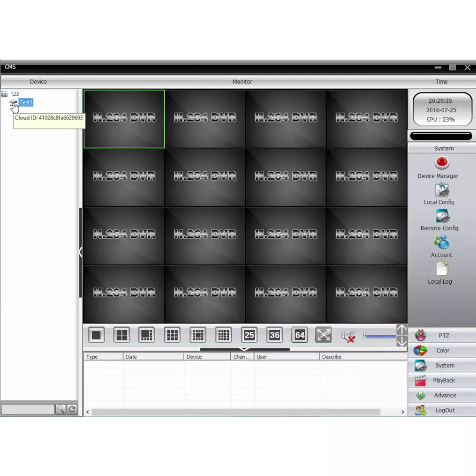The width and height of the screenshot is (476, 476).
Task: Expand the Color panel
Action: pos(442,350)
